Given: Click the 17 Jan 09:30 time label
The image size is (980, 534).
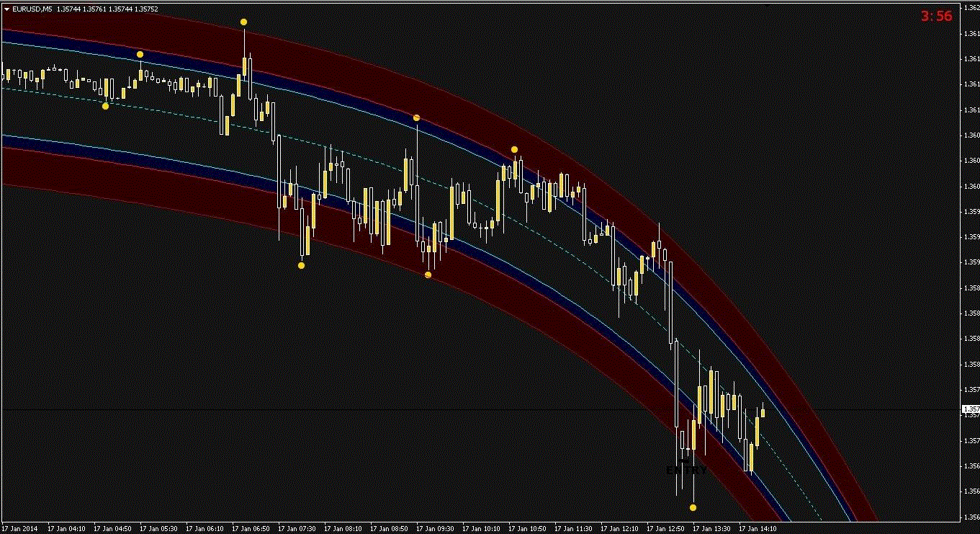Looking at the screenshot, I should coord(435,528).
